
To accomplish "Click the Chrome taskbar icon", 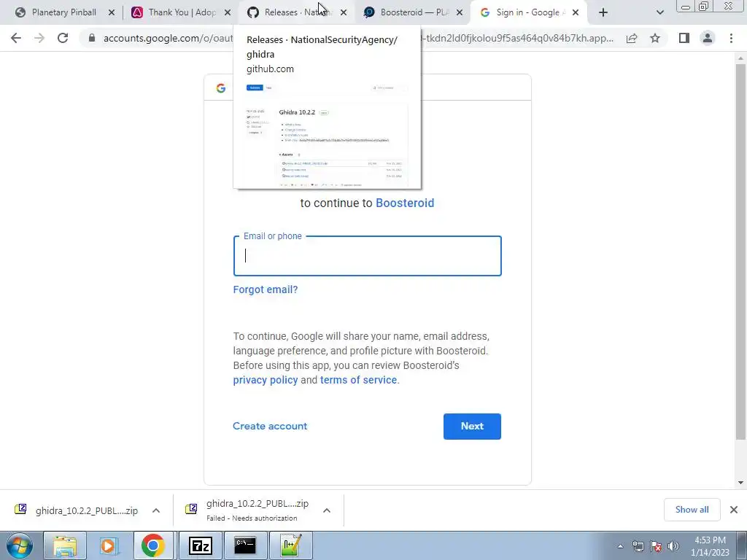I will (x=153, y=545).
